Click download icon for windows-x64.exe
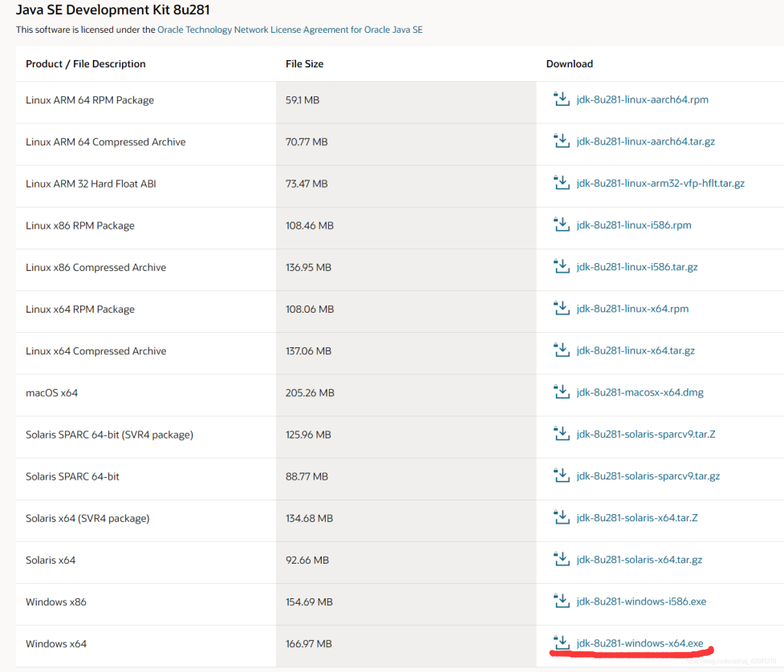 (x=562, y=643)
